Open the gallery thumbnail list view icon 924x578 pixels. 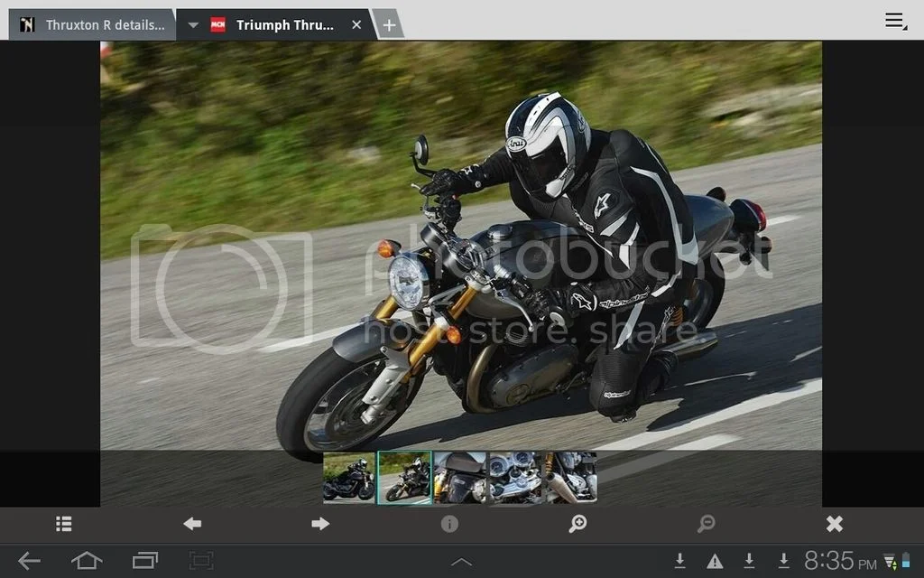[x=63, y=524]
